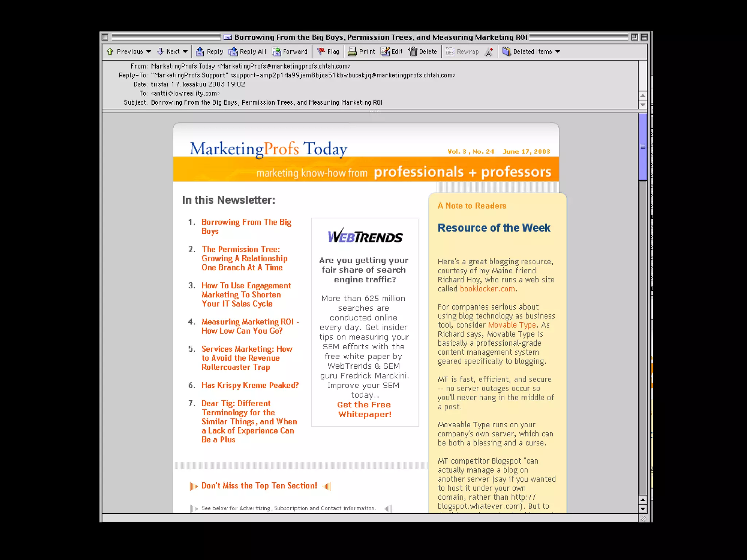Forward this email message

(x=276, y=52)
